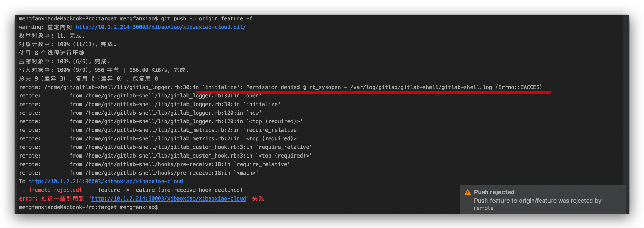Click the '对象计数中: 100% (11/11)' output line
This screenshot has height=228, width=644.
(68, 44)
